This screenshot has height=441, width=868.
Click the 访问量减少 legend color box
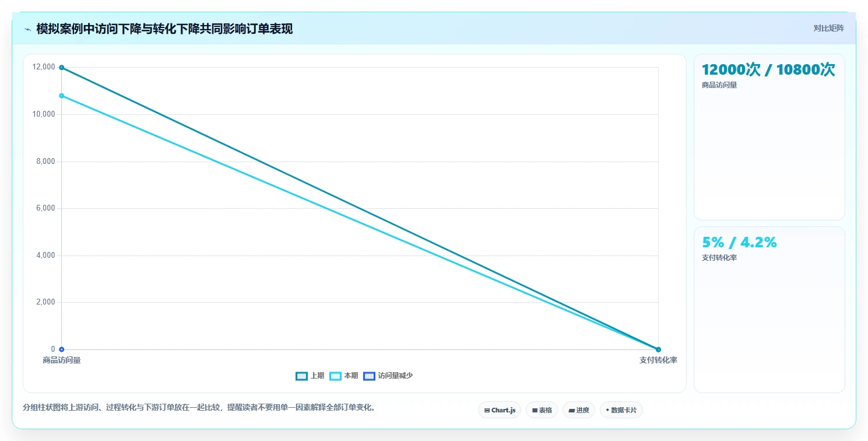click(369, 376)
